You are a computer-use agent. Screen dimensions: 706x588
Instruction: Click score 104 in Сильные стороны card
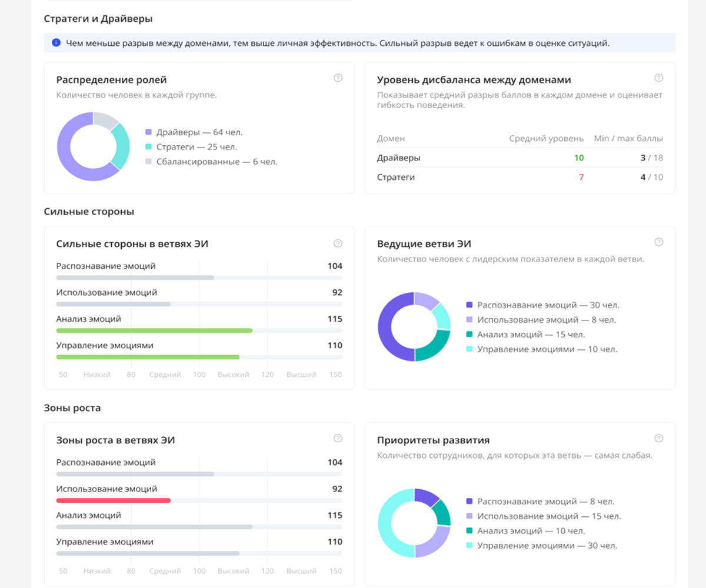click(335, 266)
